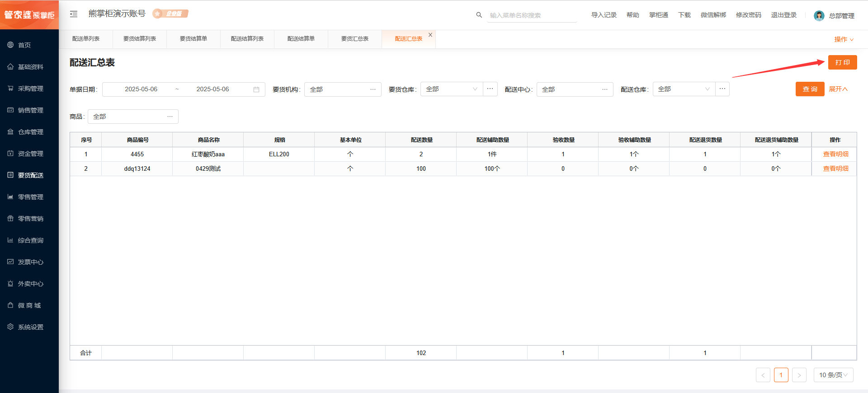Open 配送中心 selector ellipsis
This screenshot has width=868, height=393.
(x=605, y=89)
